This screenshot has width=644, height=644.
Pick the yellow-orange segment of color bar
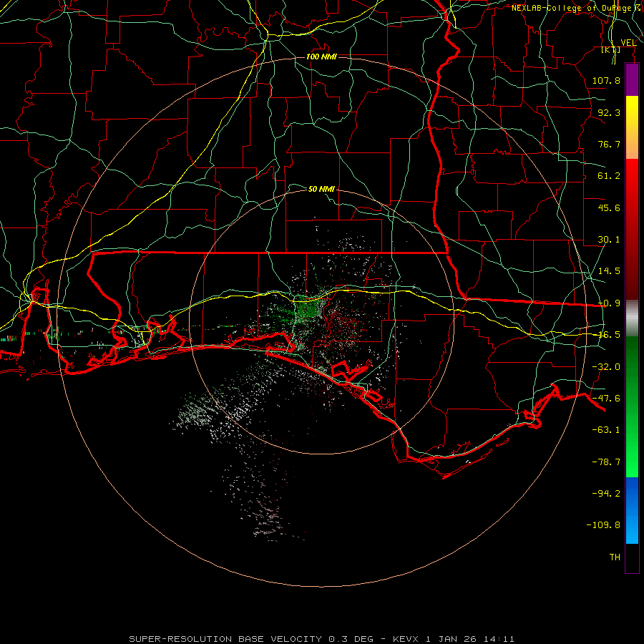632,127
